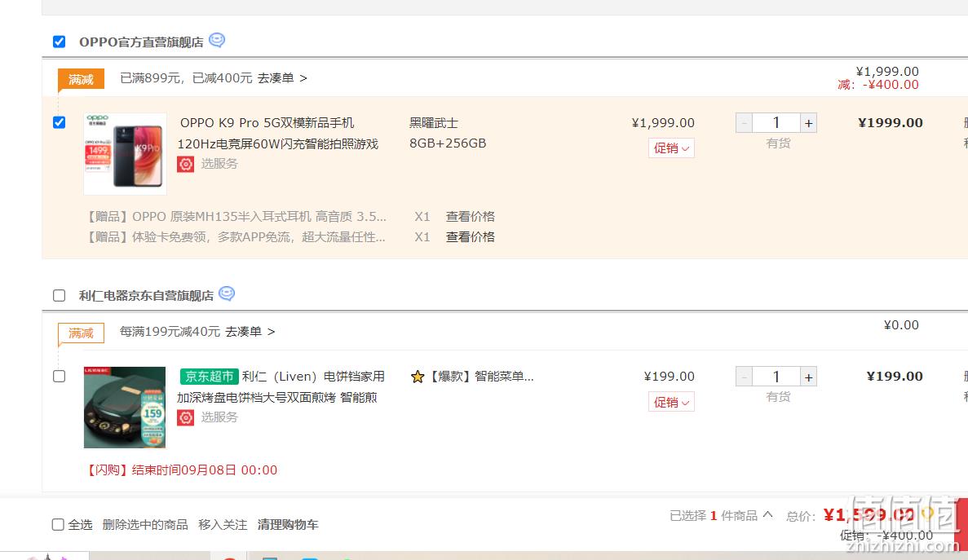The height and width of the screenshot is (560, 968).
Task: Click the star icon before 【爆款】智能菜单
Action: (418, 377)
